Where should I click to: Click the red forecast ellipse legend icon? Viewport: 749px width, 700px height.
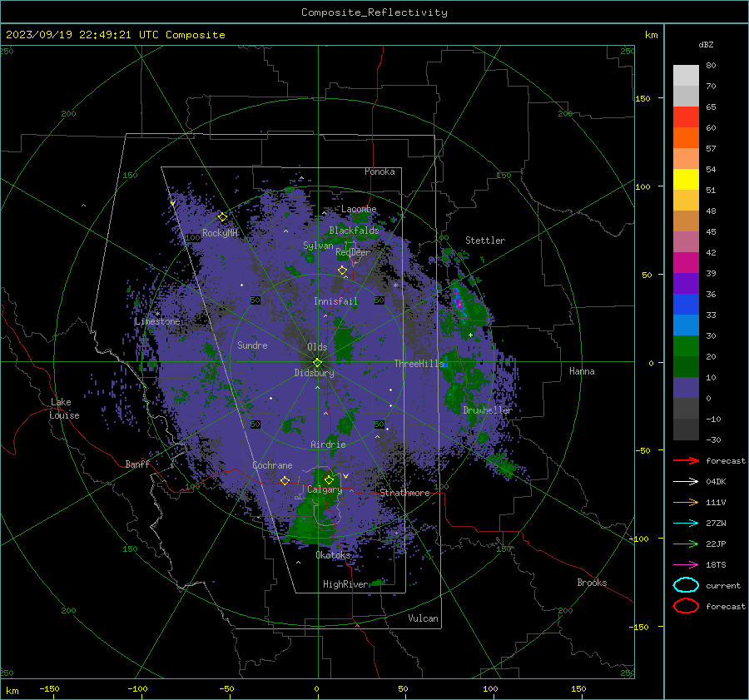pos(686,606)
